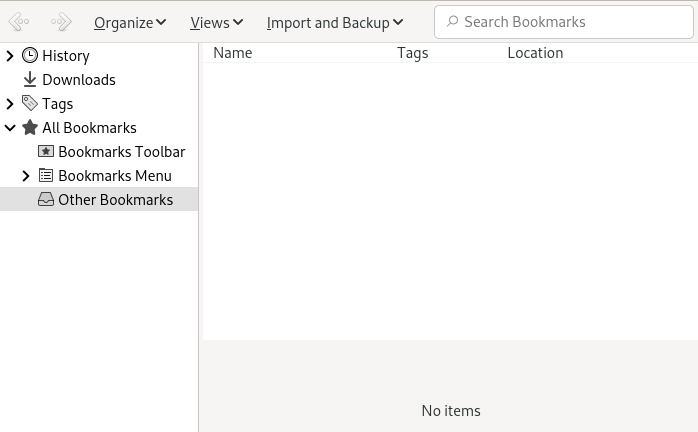The height and width of the screenshot is (432, 698).
Task: Click the Forward navigation arrow
Action: [61, 22]
